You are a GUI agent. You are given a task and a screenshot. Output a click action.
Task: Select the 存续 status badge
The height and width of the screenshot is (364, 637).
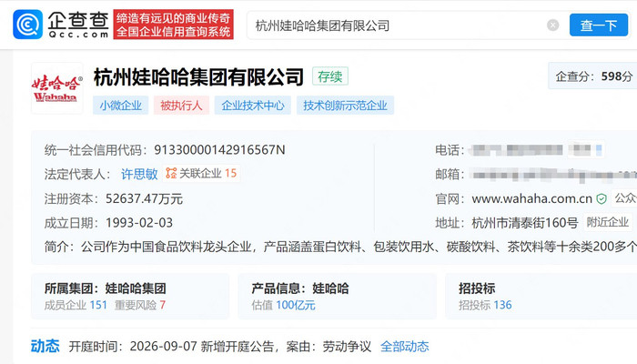point(330,76)
